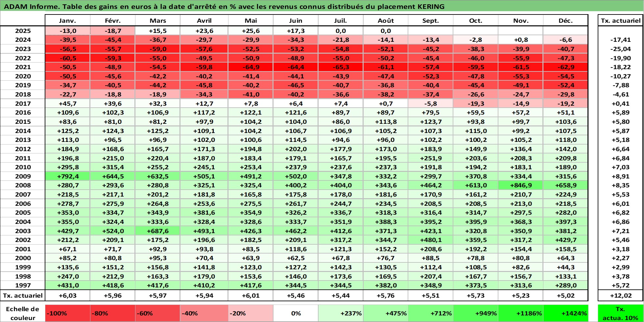
Task: Click the -65,3 cell for July 2021
Action: (x=341, y=67)
